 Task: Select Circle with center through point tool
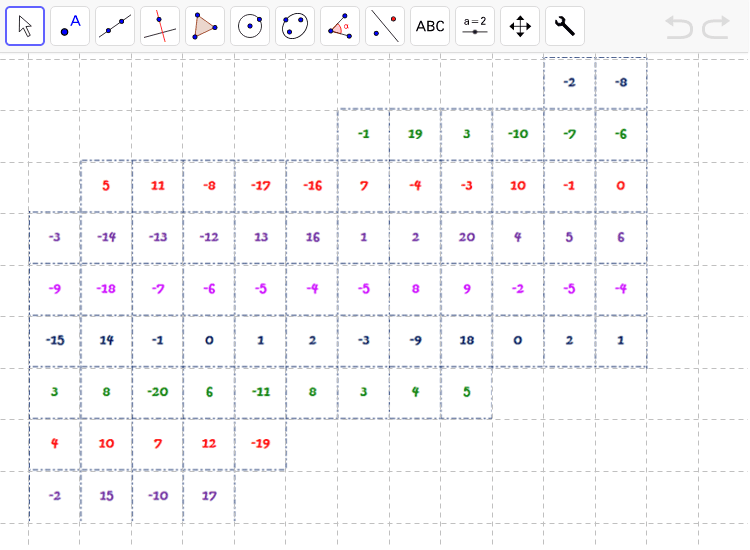click(x=250, y=26)
